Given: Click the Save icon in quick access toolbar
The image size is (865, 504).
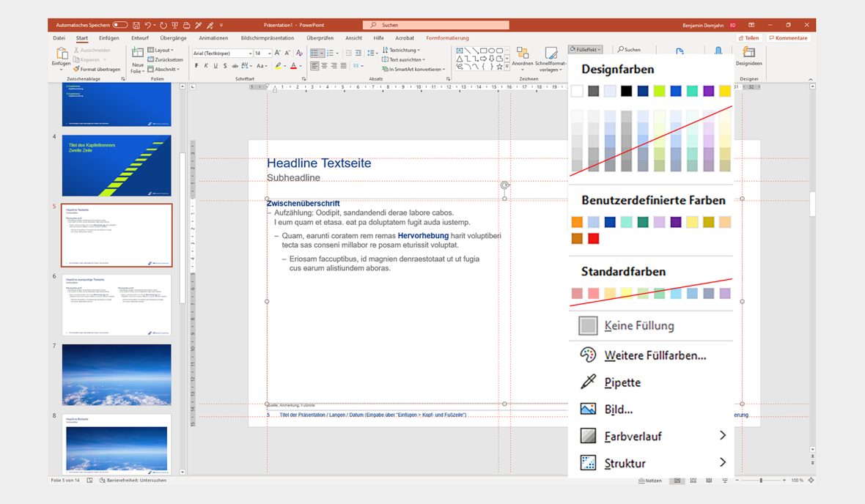Looking at the screenshot, I should pyautogui.click(x=136, y=25).
